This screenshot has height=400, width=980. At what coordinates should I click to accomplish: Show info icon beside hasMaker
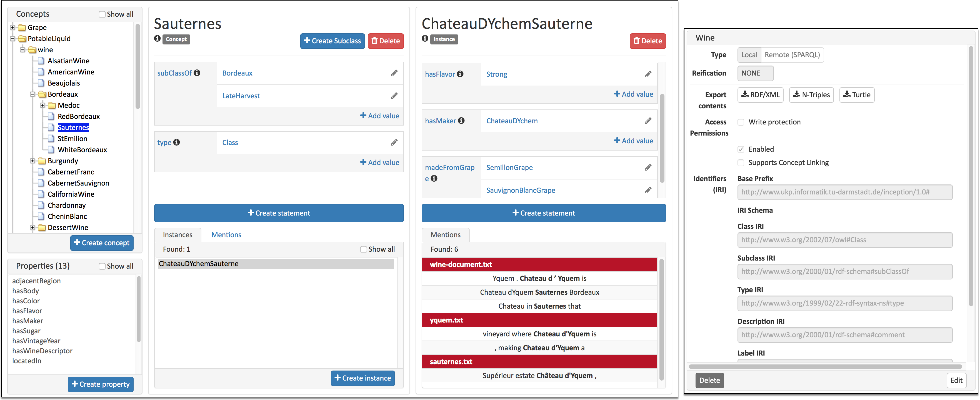pyautogui.click(x=461, y=121)
